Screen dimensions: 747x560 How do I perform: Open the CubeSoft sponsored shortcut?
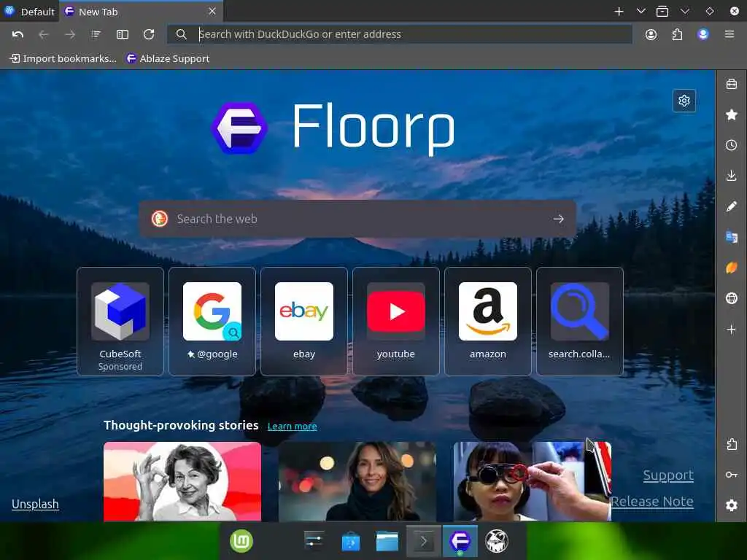[120, 322]
